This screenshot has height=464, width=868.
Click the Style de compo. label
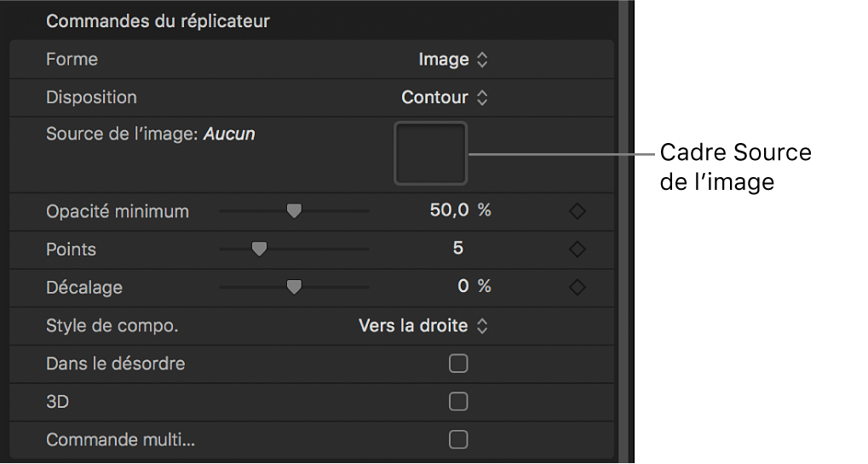(x=112, y=325)
